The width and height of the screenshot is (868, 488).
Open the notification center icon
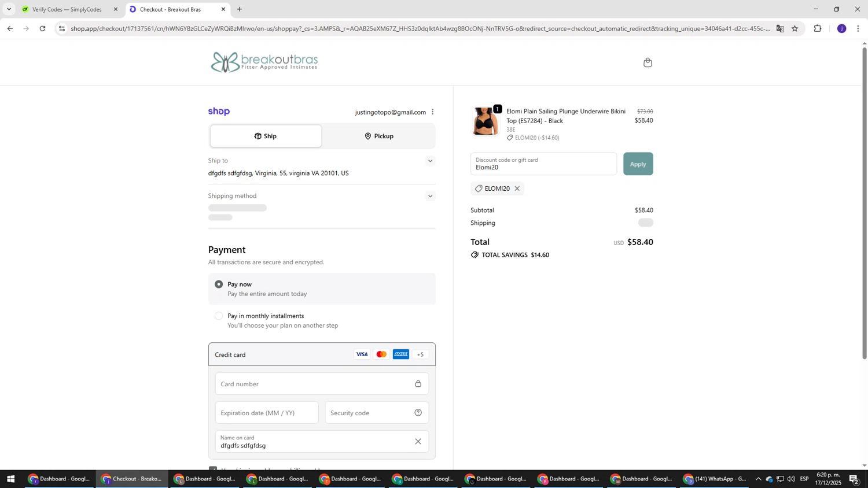854,479
